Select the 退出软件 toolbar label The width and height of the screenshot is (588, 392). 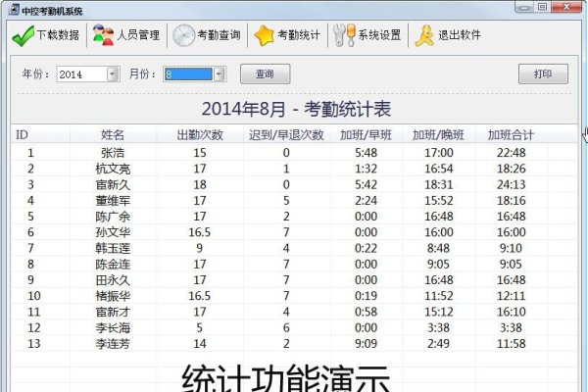coord(460,35)
